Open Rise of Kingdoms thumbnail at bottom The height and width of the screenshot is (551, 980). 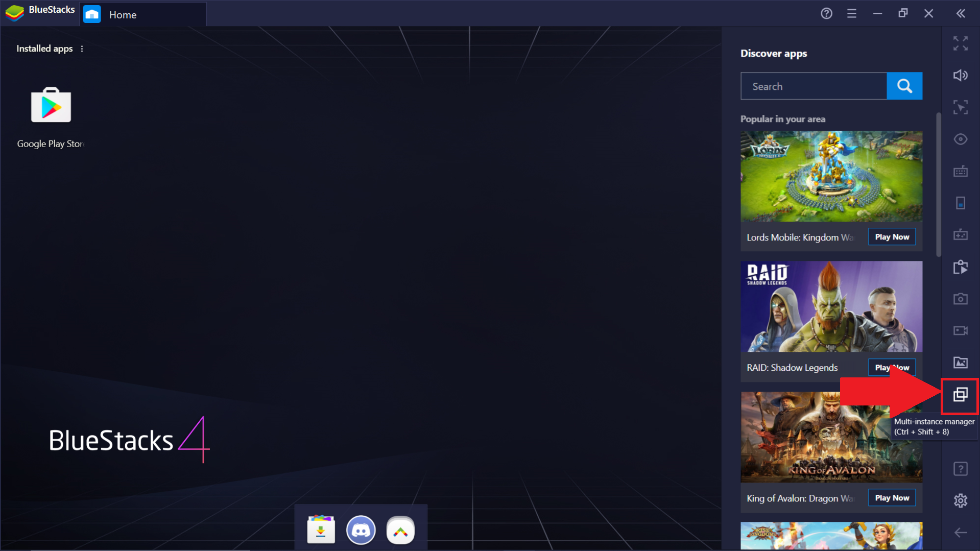[x=831, y=536]
